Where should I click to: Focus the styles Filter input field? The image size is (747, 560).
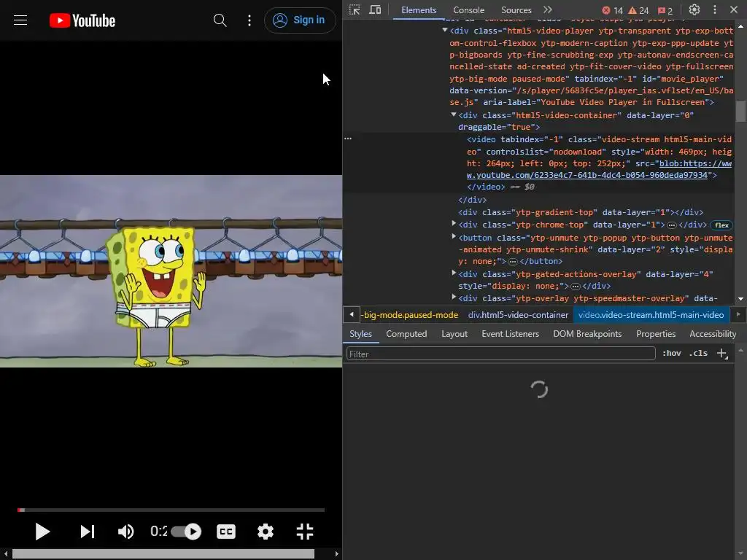click(500, 354)
